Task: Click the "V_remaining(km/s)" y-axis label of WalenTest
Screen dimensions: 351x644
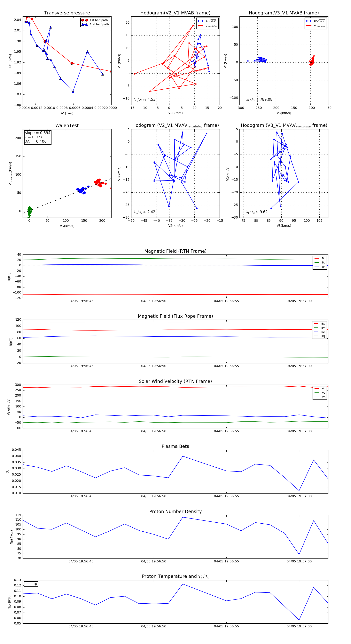Action: coord(10,173)
